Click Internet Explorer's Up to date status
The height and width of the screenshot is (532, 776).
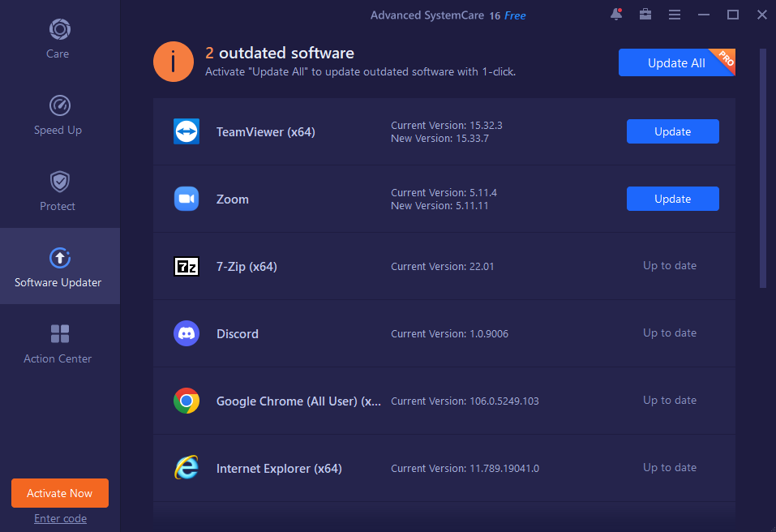tap(670, 468)
